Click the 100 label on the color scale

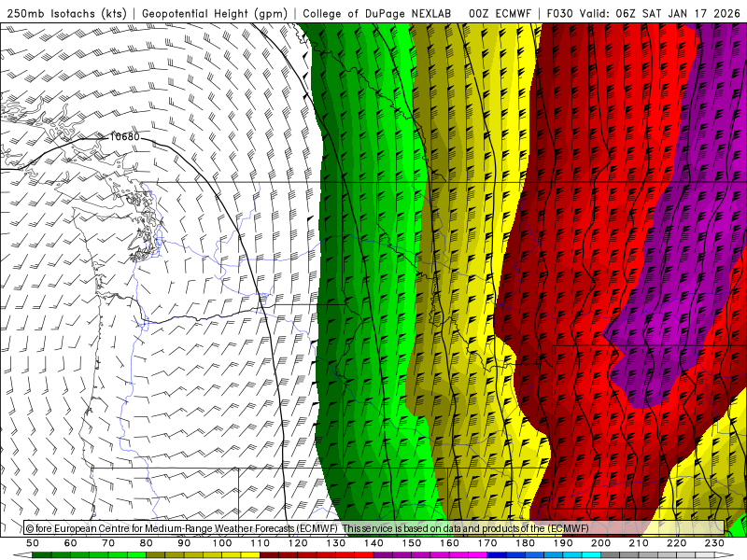point(222,543)
